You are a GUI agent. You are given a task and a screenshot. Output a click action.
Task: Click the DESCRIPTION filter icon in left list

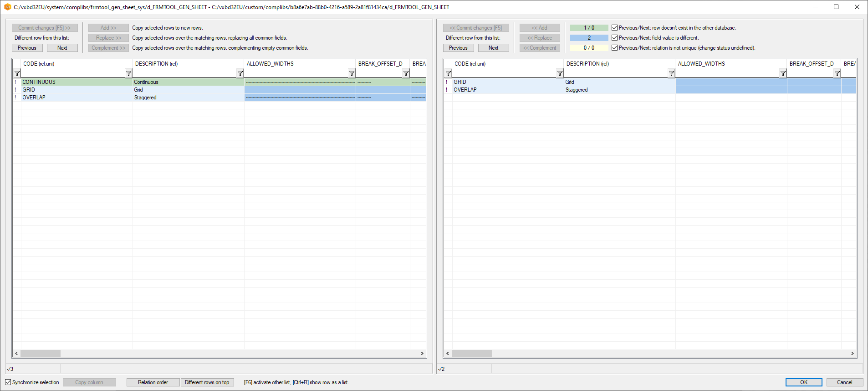[240, 73]
